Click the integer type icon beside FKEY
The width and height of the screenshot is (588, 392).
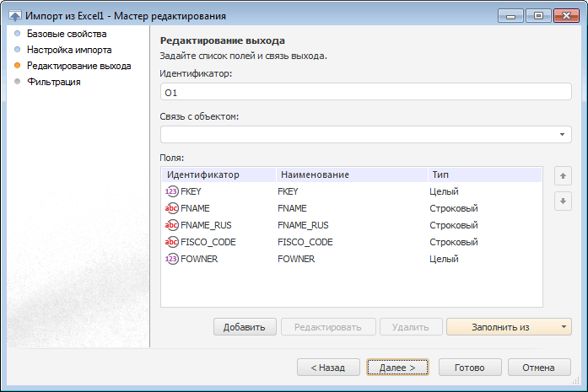(x=172, y=191)
